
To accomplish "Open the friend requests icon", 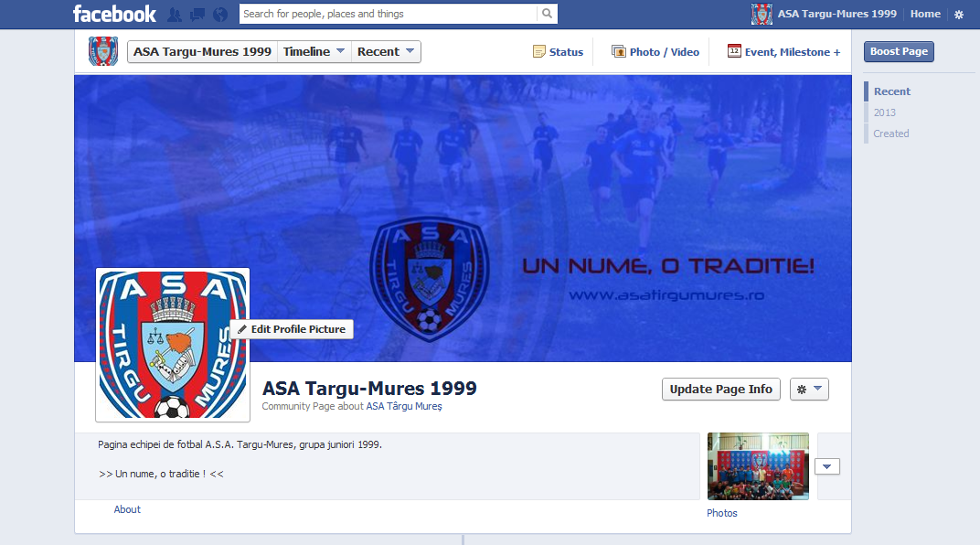I will [175, 15].
